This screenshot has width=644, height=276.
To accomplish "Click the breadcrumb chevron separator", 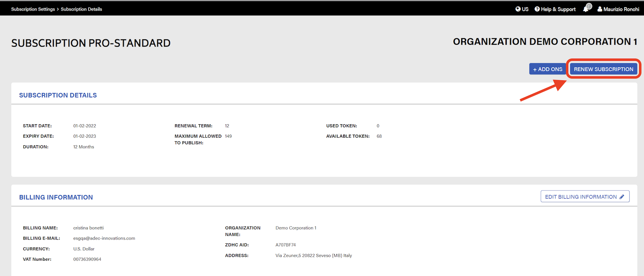I will [x=58, y=9].
